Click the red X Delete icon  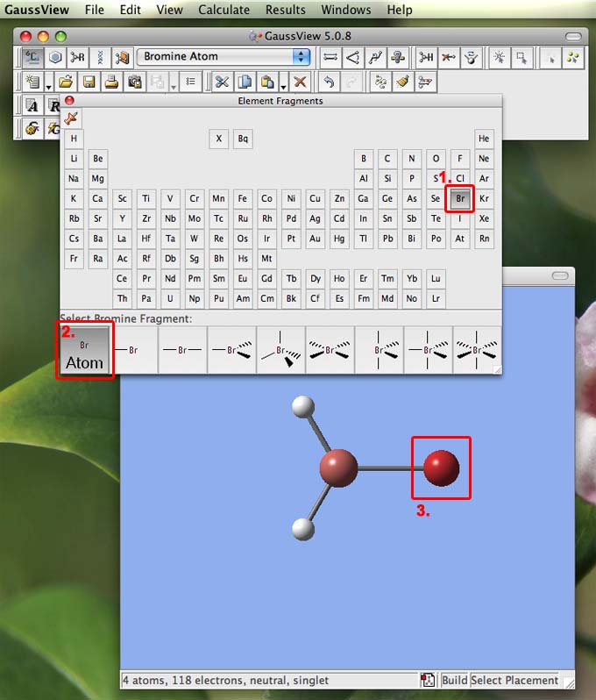(301, 82)
